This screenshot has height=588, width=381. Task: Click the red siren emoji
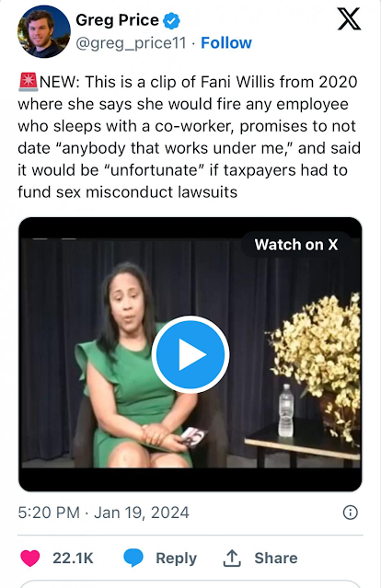29,82
